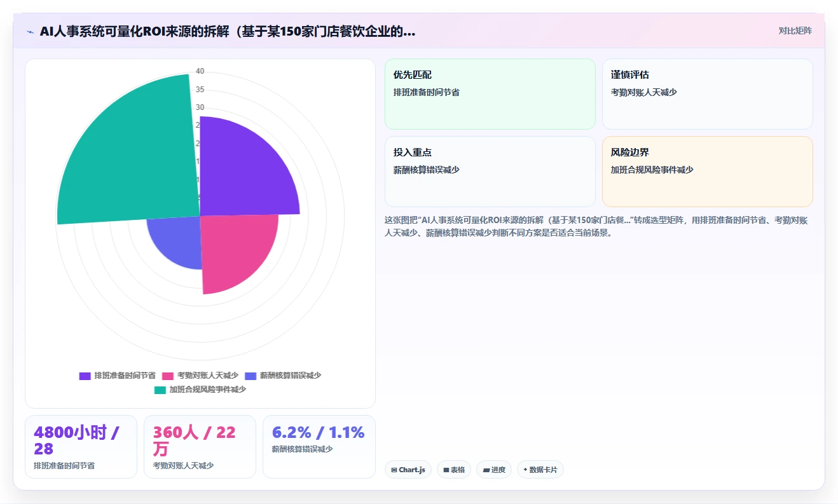Click the sparkle icon in 数据卡片 tag
Screen dimensions: 838x504
coord(525,470)
